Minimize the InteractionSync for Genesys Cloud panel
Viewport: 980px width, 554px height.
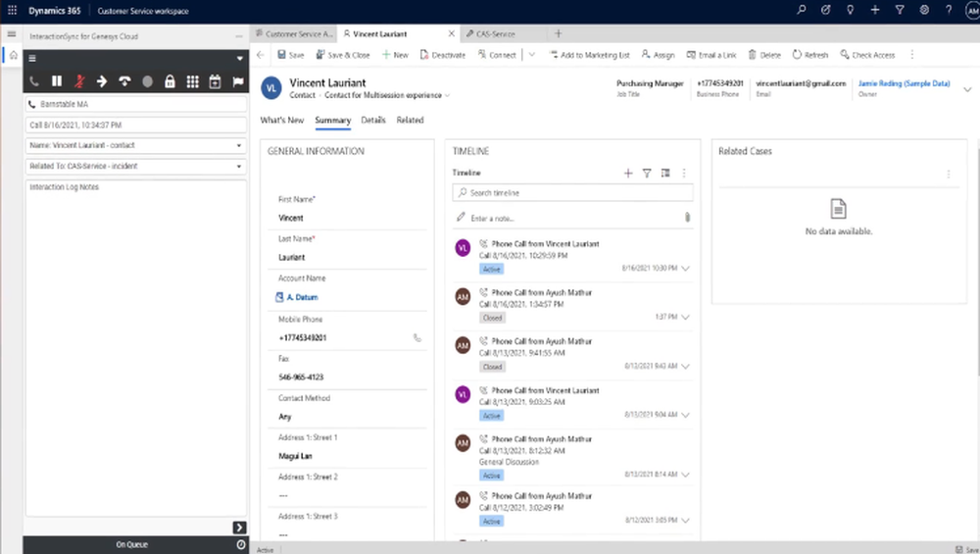[x=239, y=36]
